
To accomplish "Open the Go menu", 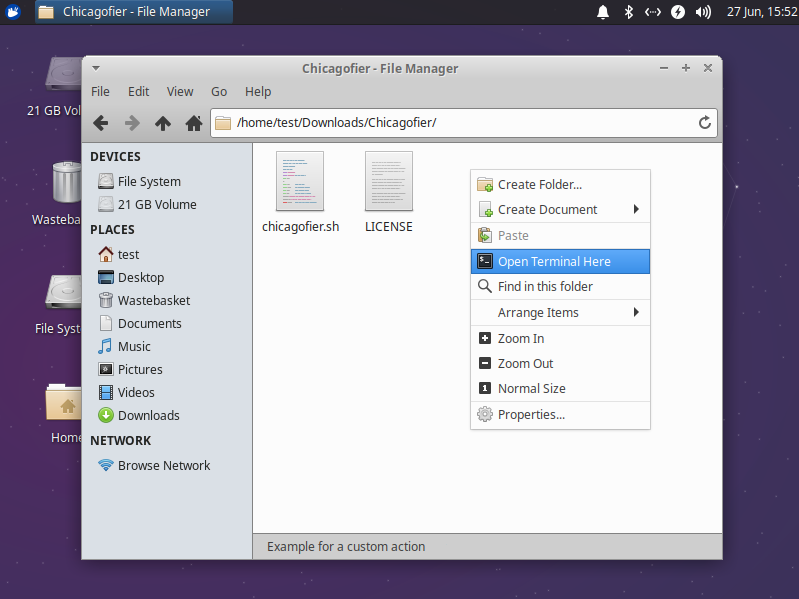I will pyautogui.click(x=219, y=92).
